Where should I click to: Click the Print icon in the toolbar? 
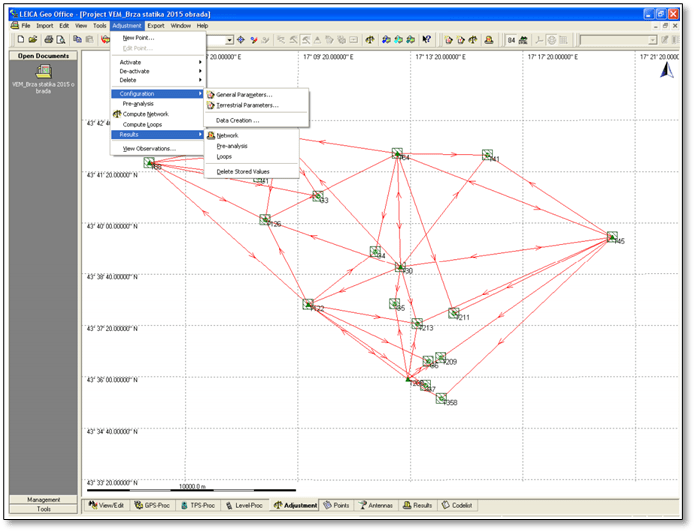tap(47, 39)
